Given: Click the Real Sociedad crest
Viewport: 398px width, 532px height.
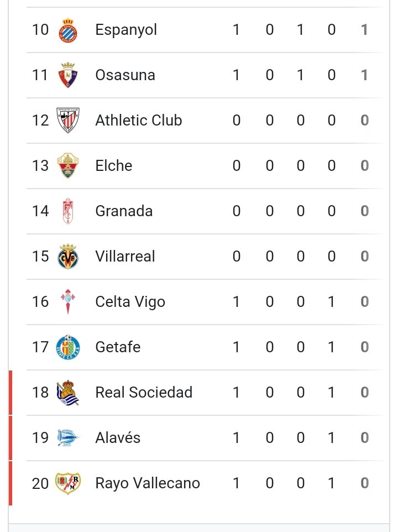Looking at the screenshot, I should click(69, 393).
